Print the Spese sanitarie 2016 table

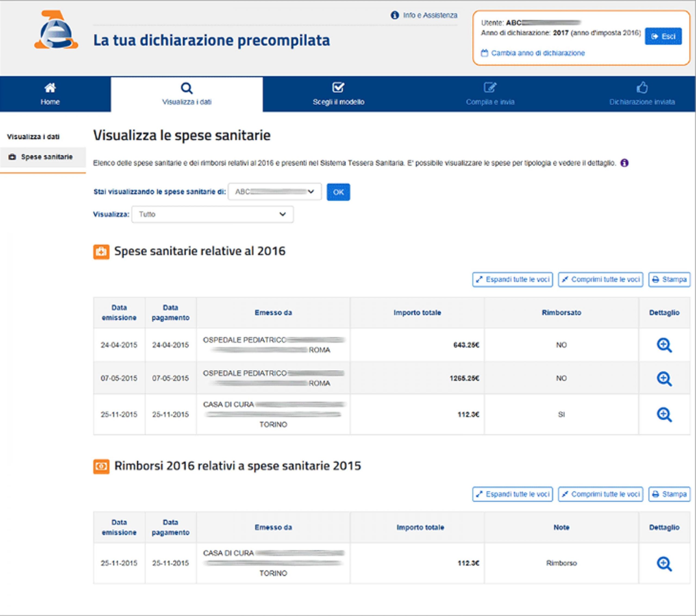coord(669,280)
